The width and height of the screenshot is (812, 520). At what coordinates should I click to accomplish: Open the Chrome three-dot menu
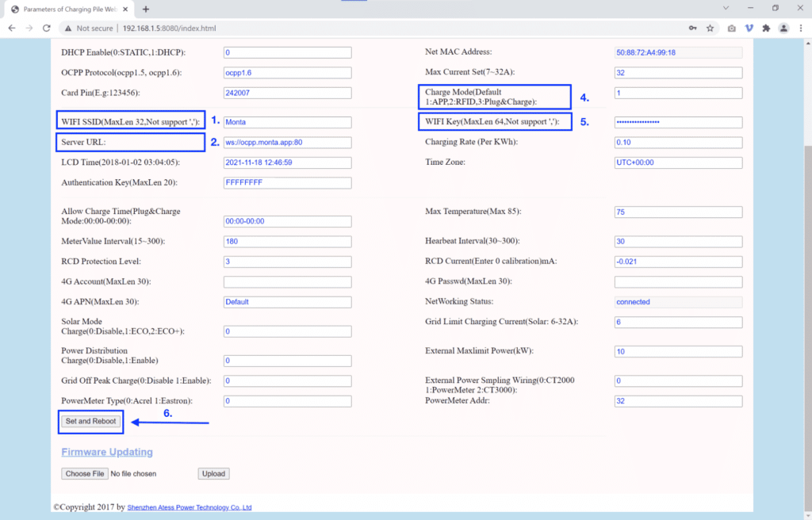coord(800,28)
